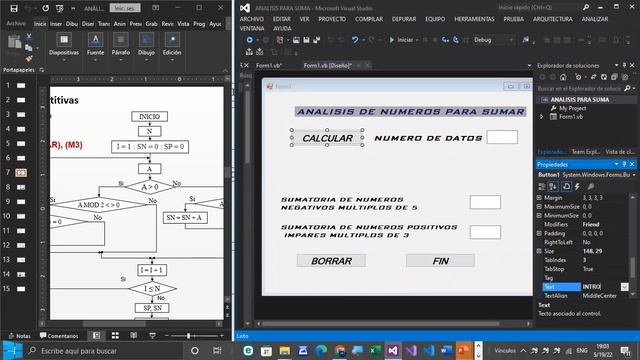640x360 pixels.
Task: Open the Text property value dropdown
Action: pyautogui.click(x=624, y=287)
